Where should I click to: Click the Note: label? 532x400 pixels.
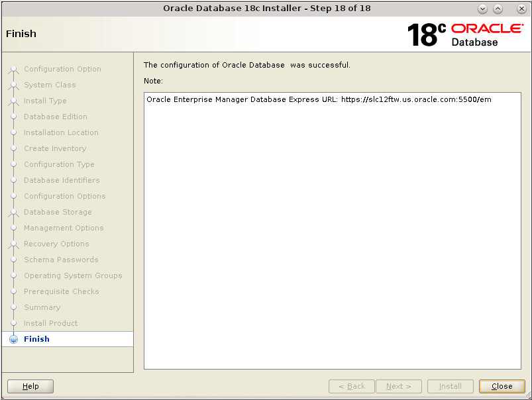pos(153,81)
